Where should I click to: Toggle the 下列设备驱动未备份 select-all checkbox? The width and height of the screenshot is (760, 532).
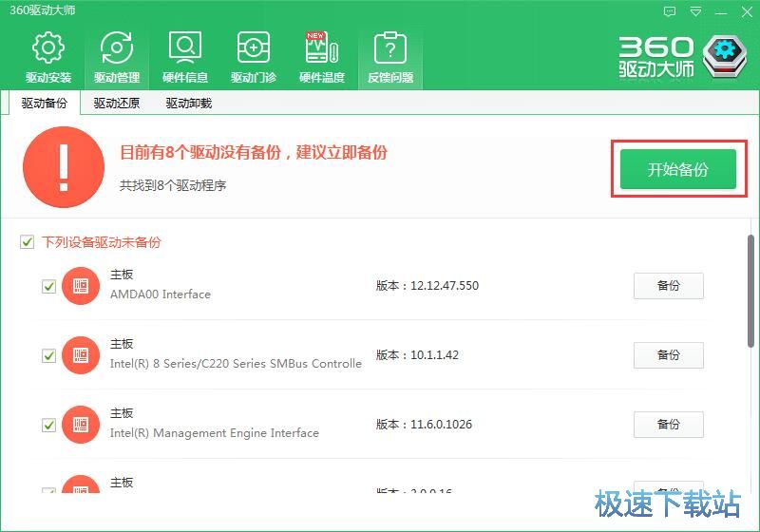[x=28, y=241]
